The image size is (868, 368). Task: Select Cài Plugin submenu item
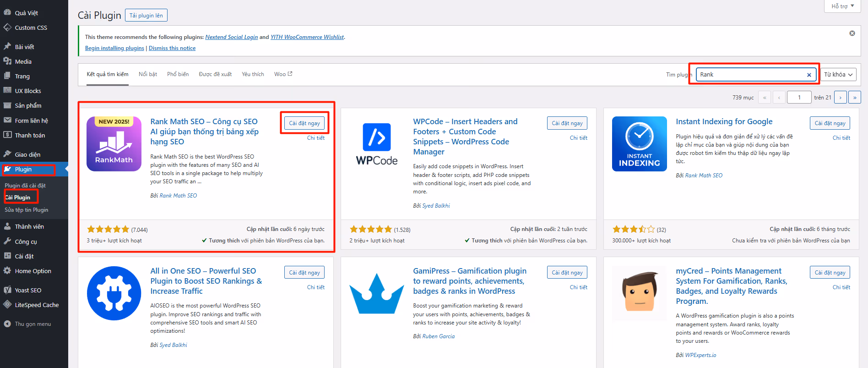pos(18,198)
